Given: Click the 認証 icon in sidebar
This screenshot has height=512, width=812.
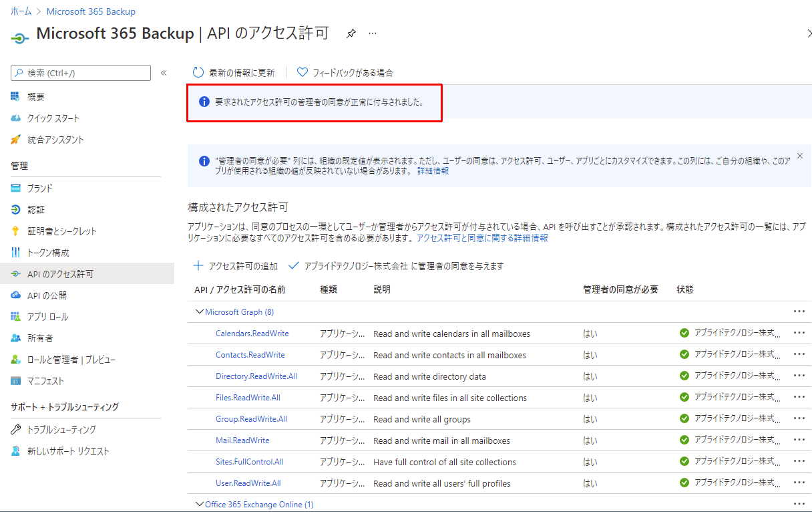Looking at the screenshot, I should click(x=16, y=210).
